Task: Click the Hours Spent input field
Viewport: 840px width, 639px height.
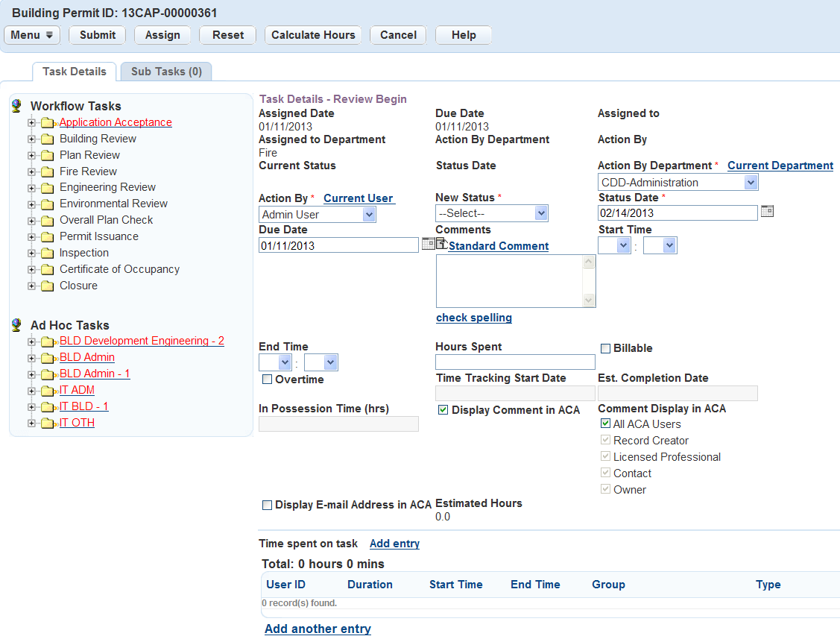Action: point(515,362)
